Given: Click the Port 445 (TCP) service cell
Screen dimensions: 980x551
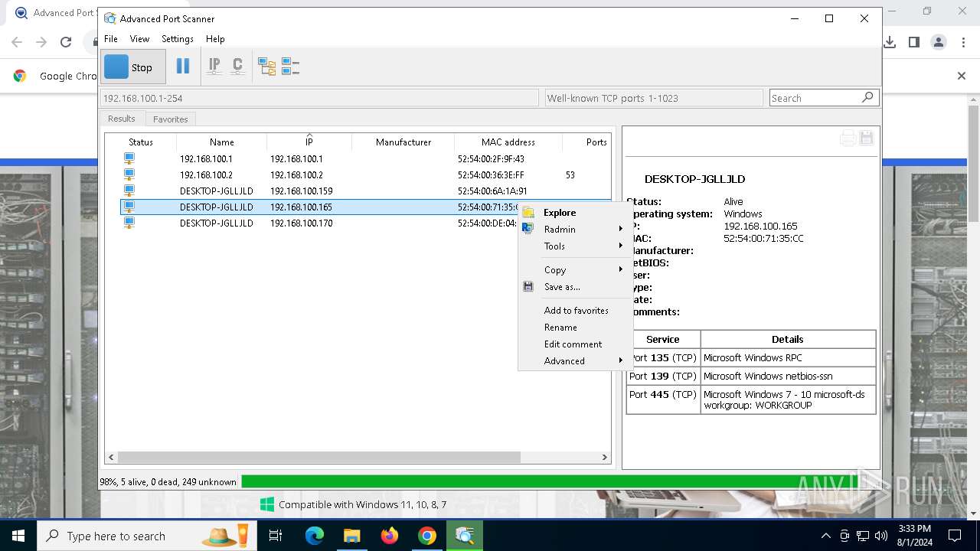Looking at the screenshot, I should [663, 399].
